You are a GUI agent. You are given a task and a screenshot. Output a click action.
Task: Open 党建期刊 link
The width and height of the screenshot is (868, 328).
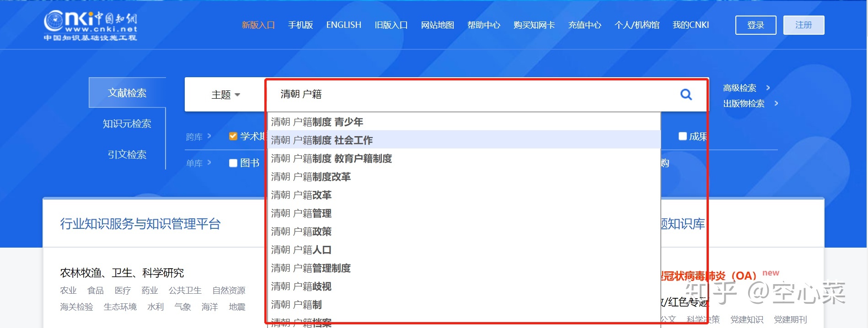[x=790, y=320]
